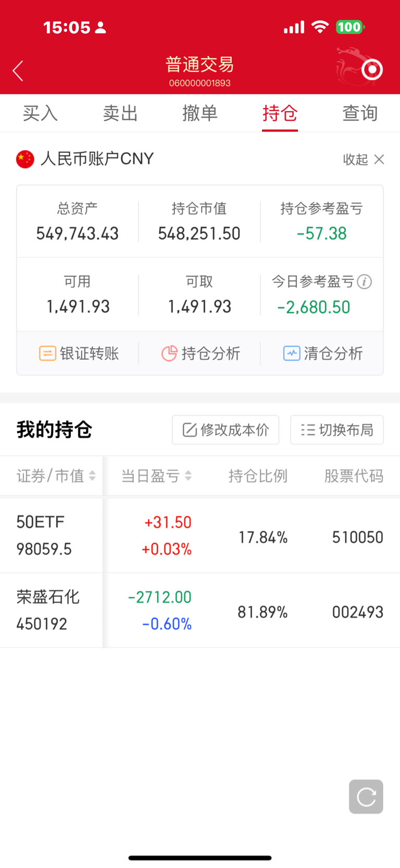Image resolution: width=400 pixels, height=868 pixels.
Task: Tap stock code 510050
Action: 358,537
